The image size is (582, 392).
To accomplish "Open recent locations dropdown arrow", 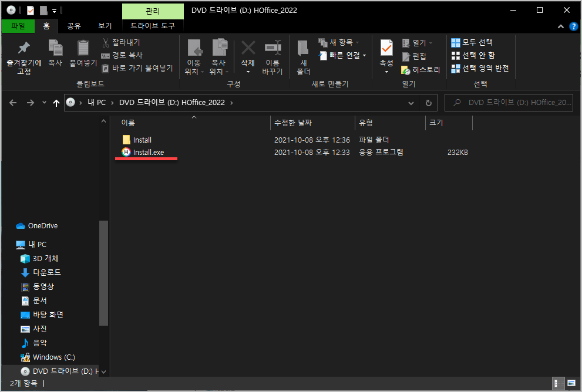I will click(x=44, y=103).
